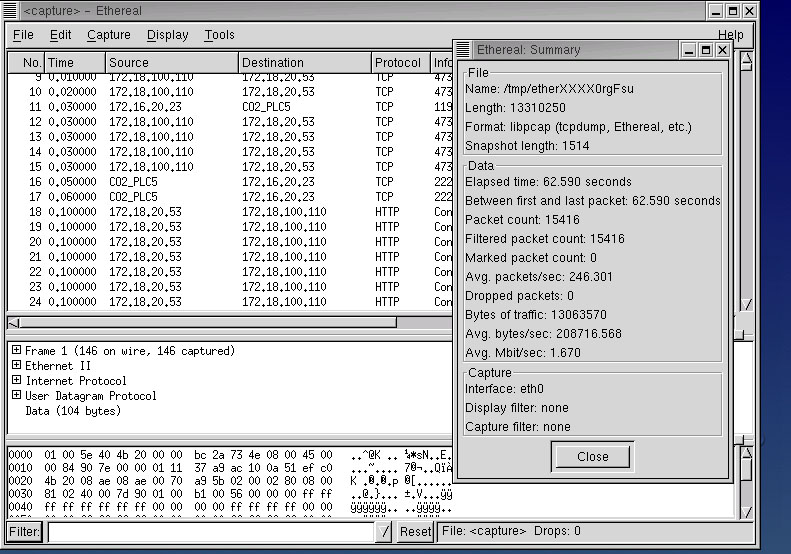
Task: Open the Summary dialog window menu icon
Action: [x=463, y=49]
